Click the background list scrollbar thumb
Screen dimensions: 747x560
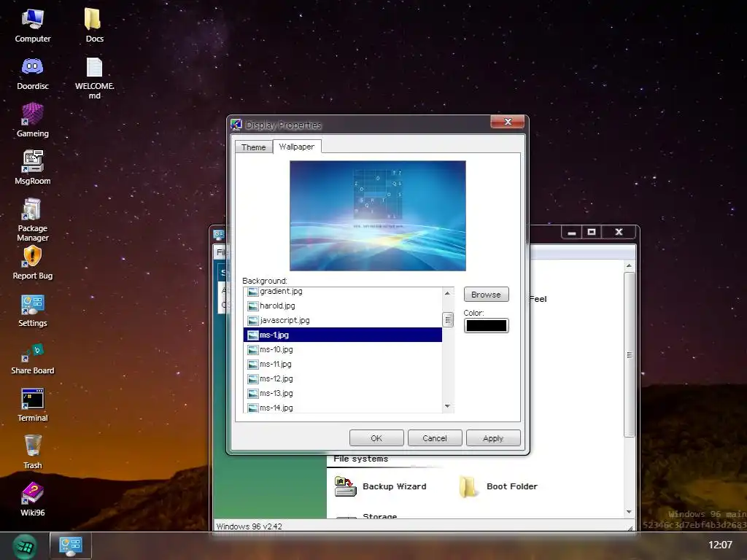pyautogui.click(x=448, y=319)
